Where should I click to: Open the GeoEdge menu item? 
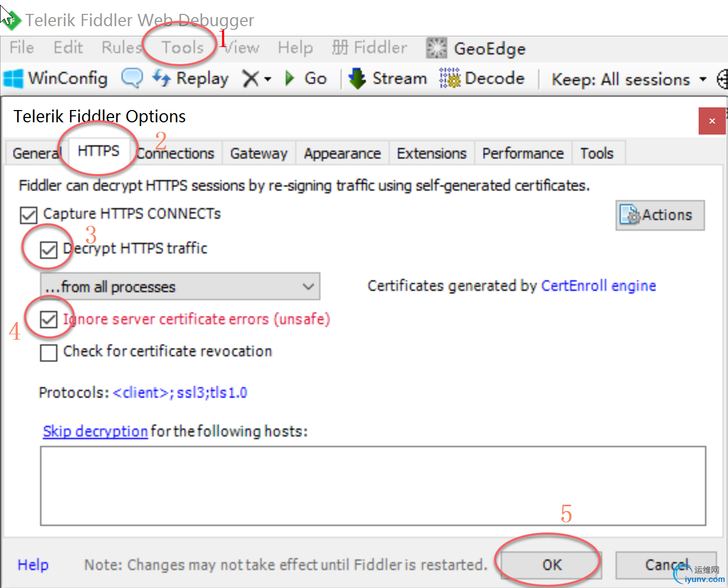476,49
